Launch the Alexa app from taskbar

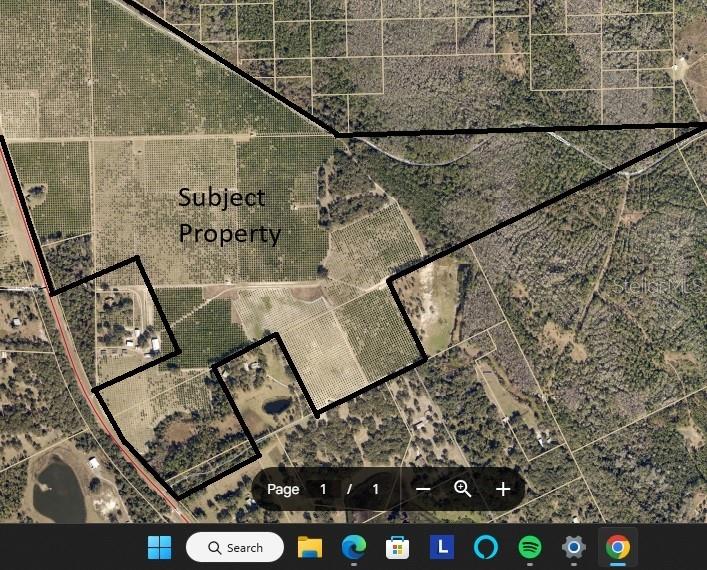tap(485, 547)
